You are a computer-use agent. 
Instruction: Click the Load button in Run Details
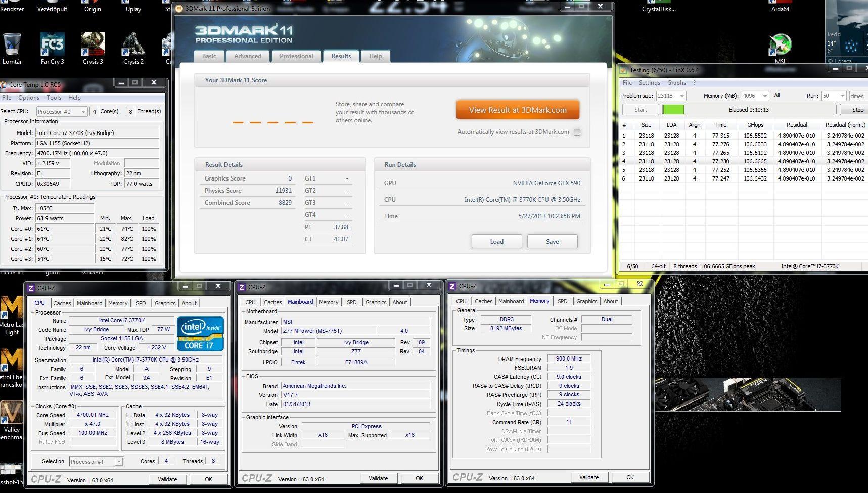tap(497, 241)
